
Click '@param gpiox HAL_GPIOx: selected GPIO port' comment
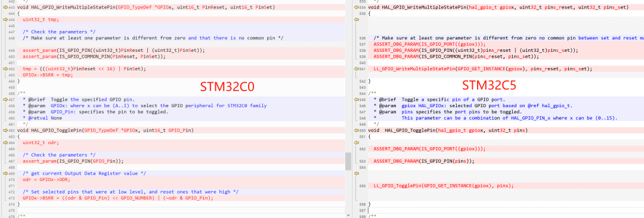[x=473, y=106]
